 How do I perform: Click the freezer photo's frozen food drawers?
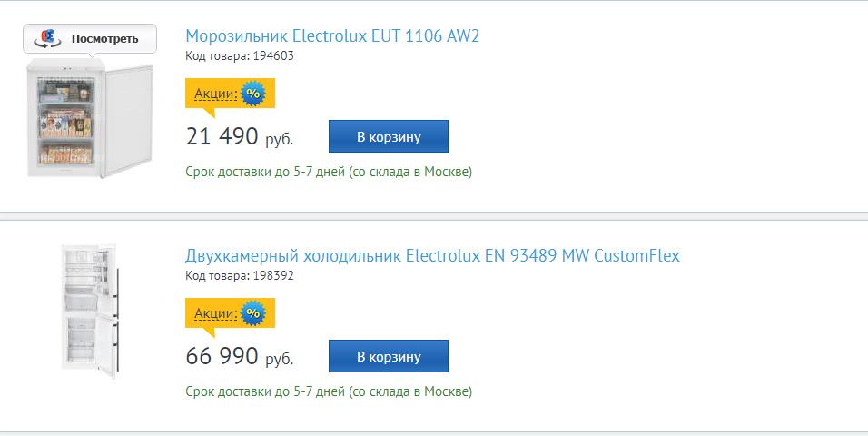[x=65, y=123]
